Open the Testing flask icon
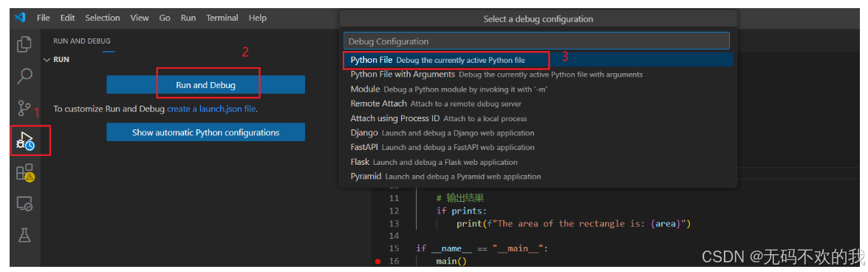Screen dimensions: 868x272 pyautogui.click(x=24, y=236)
